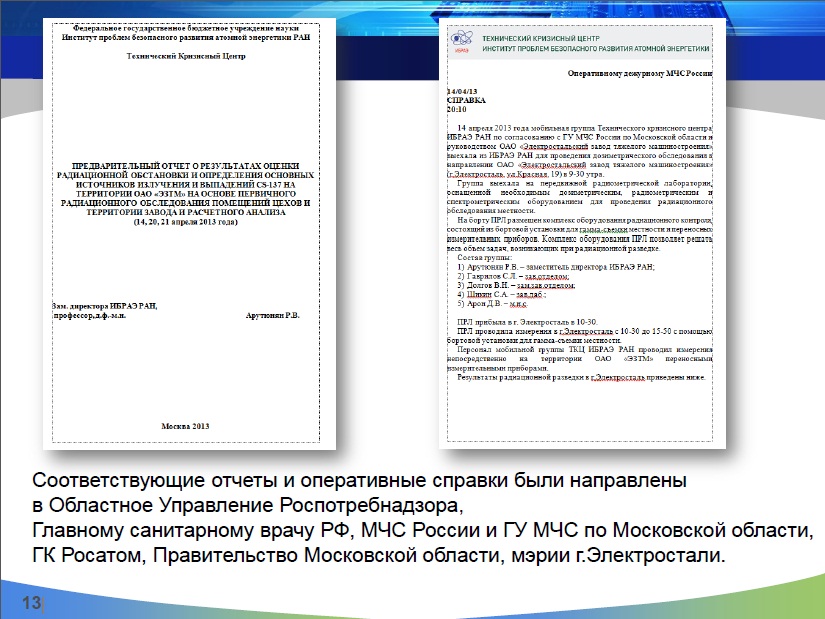This screenshot has width=825, height=619.
Task: Click 'Технический Кризисный Центр' on the report cover
Action: coord(186,56)
